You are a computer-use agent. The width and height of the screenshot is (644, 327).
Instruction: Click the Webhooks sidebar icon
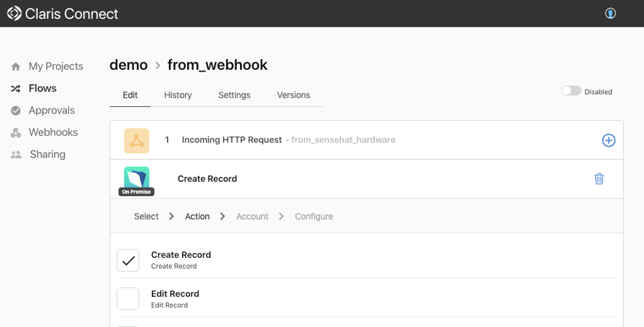coord(16,132)
